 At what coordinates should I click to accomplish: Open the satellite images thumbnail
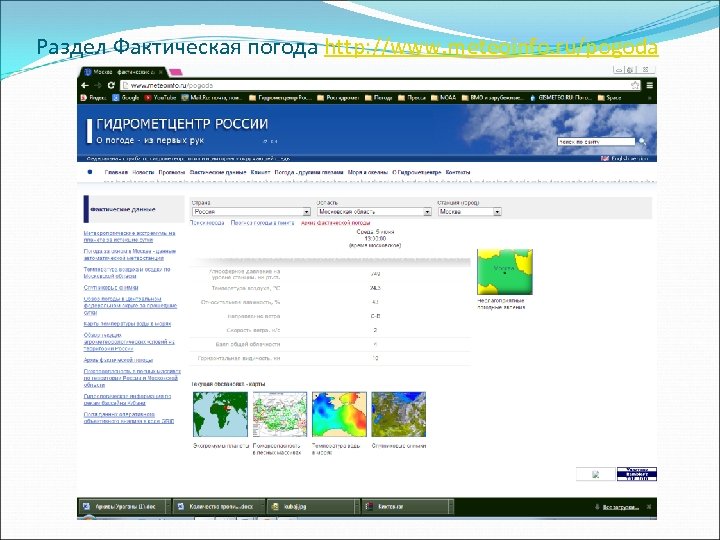399,414
